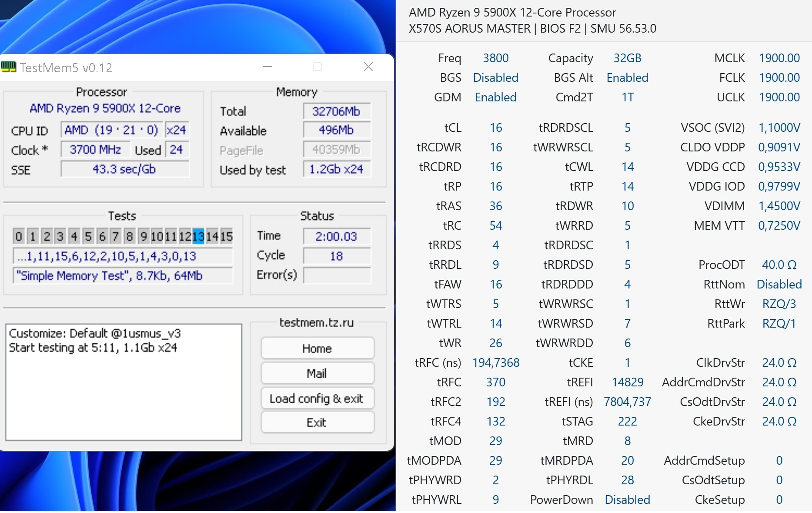
Task: Click test number 15 box
Action: coord(226,236)
